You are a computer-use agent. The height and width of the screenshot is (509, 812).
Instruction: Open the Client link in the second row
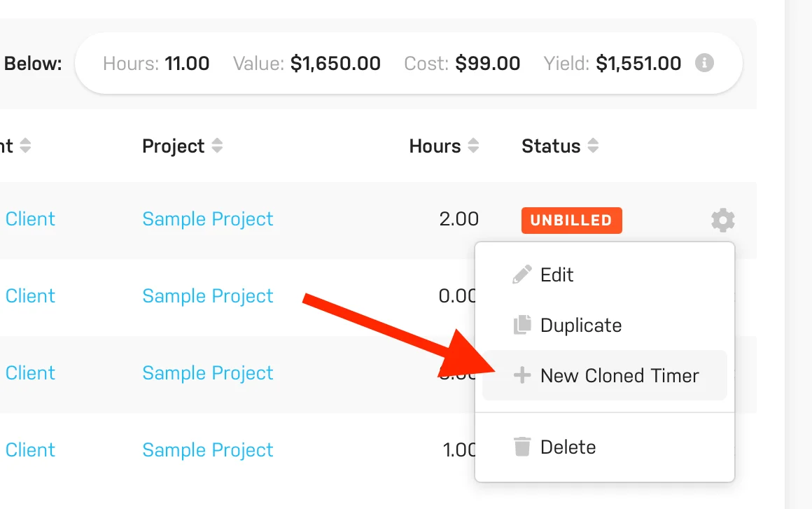[30, 296]
